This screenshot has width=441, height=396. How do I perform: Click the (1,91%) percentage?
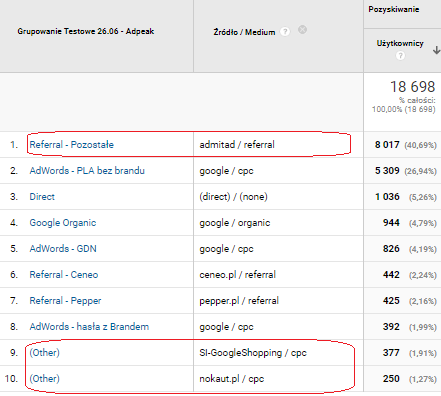tap(423, 353)
